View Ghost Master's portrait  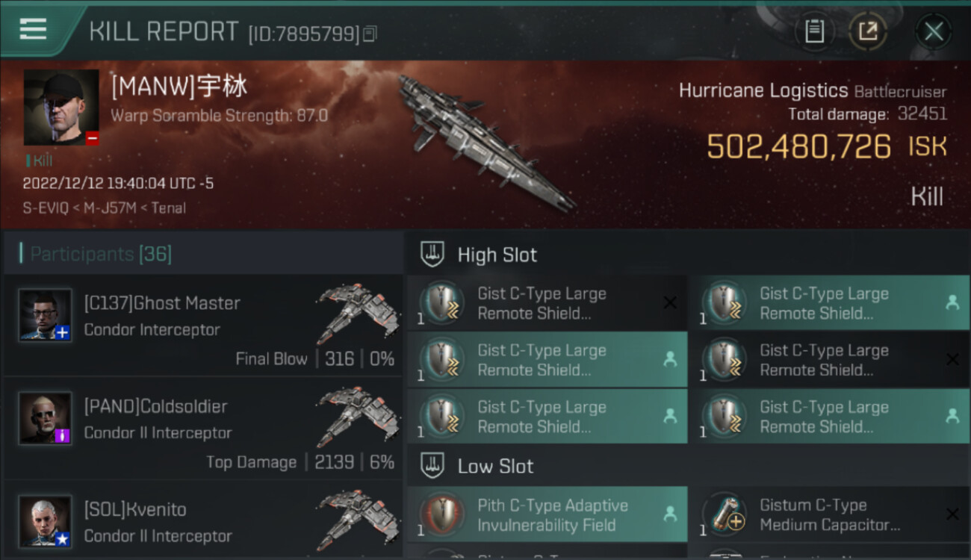click(46, 315)
